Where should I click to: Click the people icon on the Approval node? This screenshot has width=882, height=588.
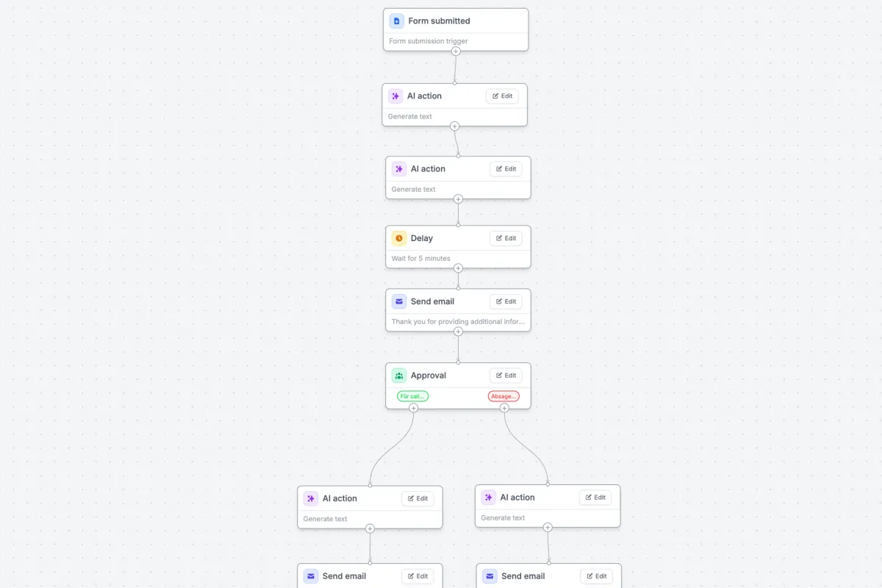(399, 376)
